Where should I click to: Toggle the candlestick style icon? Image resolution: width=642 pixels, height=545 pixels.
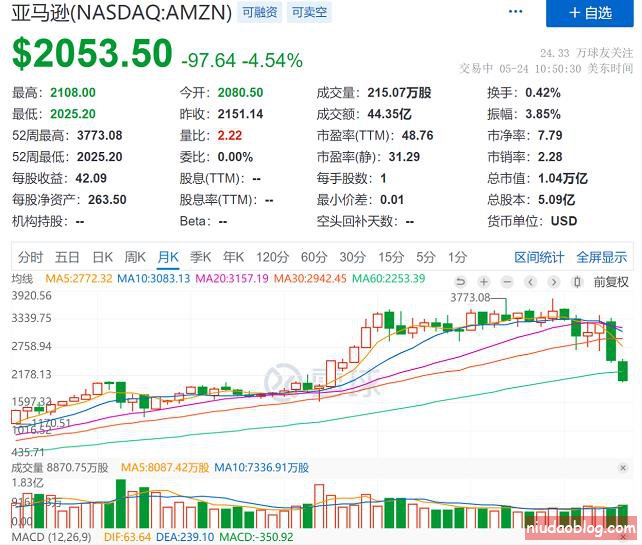(x=577, y=282)
